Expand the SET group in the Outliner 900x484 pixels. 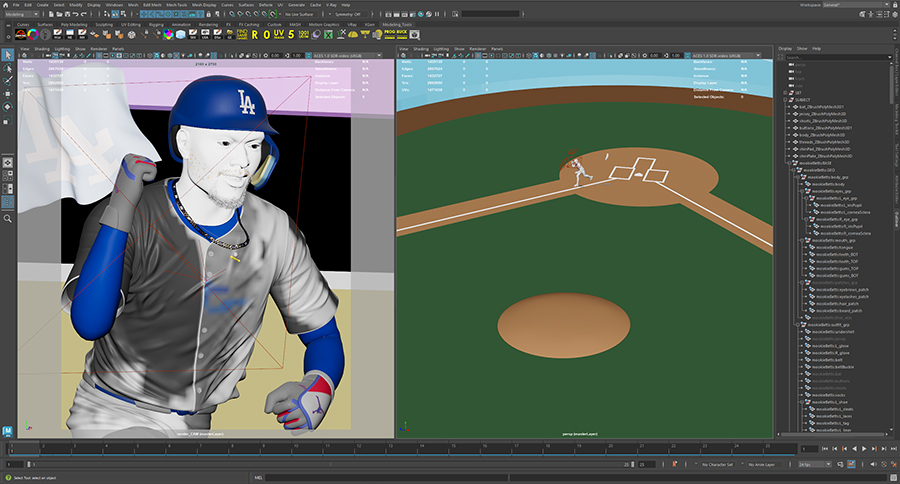click(x=785, y=92)
